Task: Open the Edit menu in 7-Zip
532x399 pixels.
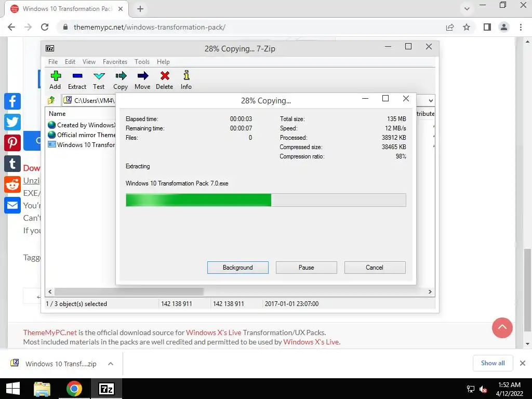Action: [70, 62]
